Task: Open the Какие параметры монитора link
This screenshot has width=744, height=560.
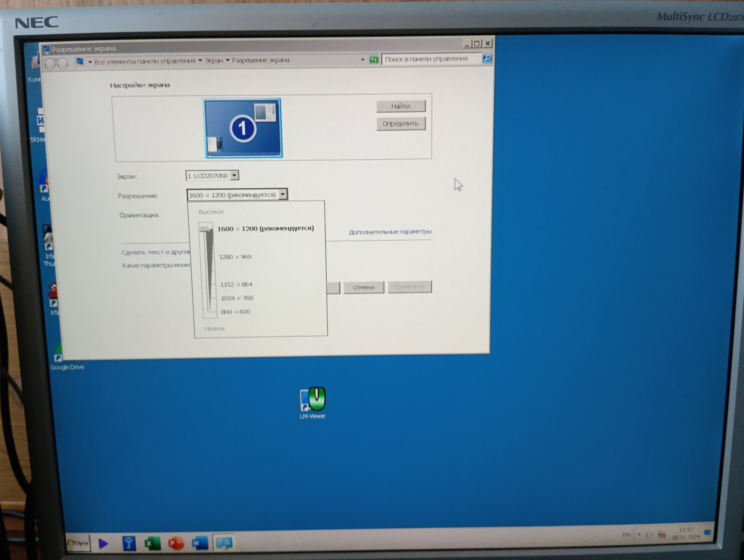Action: click(x=157, y=265)
